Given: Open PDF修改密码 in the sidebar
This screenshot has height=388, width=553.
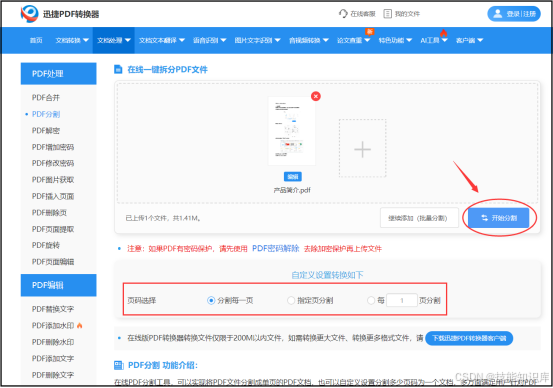Looking at the screenshot, I should coord(53,163).
